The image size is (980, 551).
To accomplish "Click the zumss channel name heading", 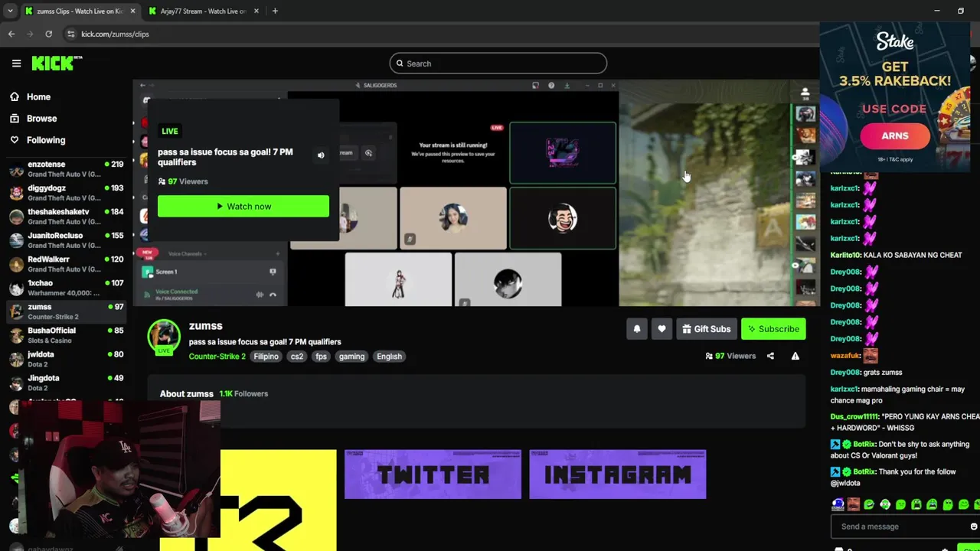I will point(205,326).
